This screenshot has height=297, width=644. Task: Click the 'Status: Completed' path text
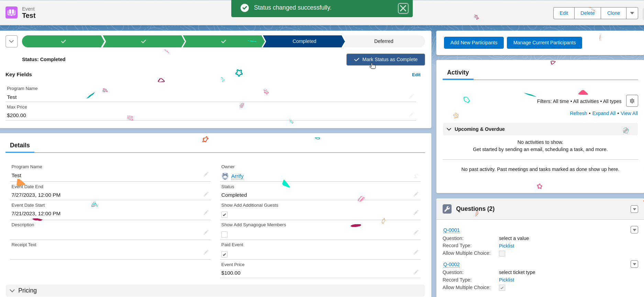coord(44,59)
